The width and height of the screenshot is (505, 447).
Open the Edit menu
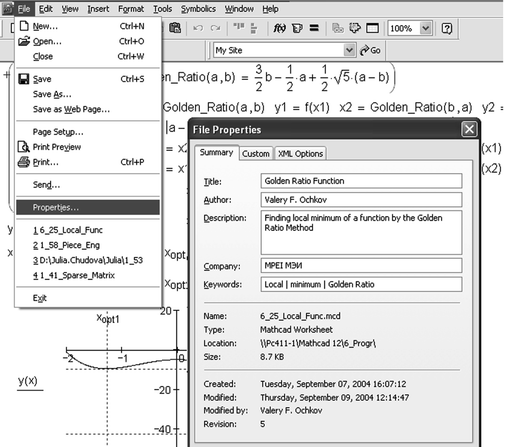pyautogui.click(x=46, y=9)
